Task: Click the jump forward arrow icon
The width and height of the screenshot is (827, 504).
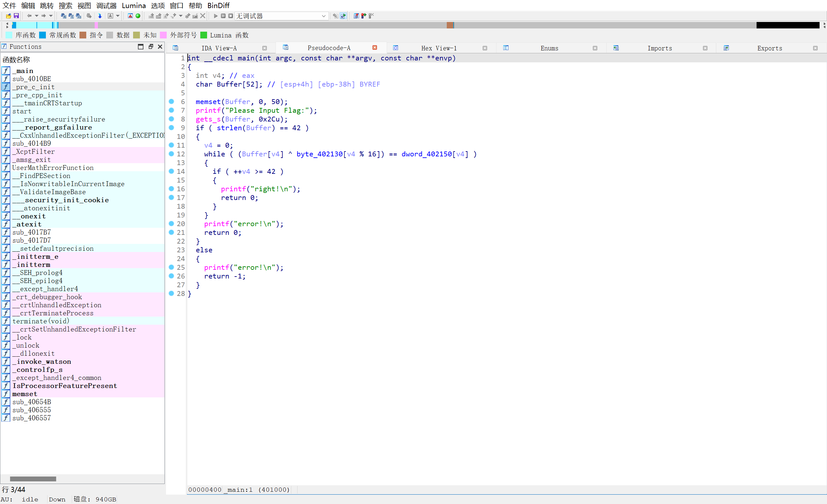Action: coord(44,16)
